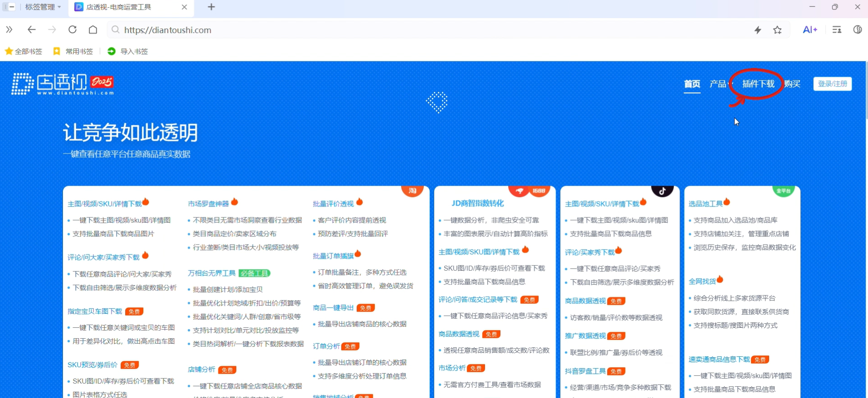868x398 pixels.
Task: Open the 市场分析 link
Action: coord(452,368)
